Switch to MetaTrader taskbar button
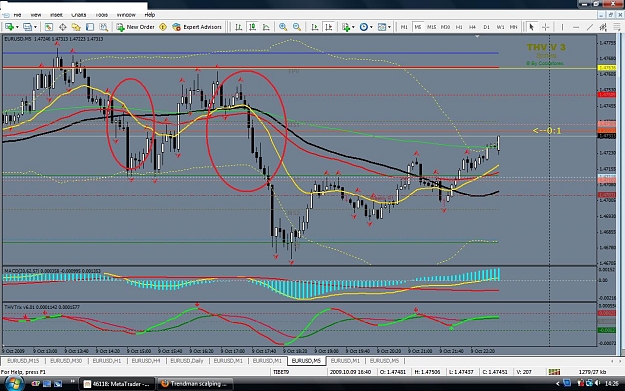The height and width of the screenshot is (391, 625). point(117,384)
